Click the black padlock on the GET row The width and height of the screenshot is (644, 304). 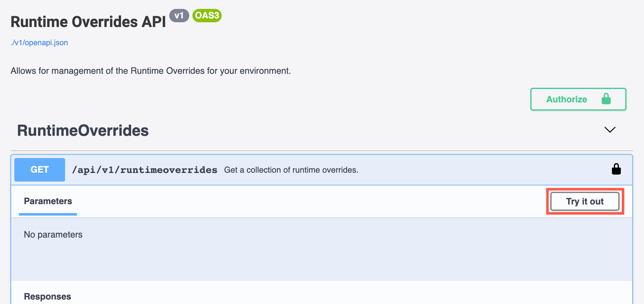click(616, 169)
